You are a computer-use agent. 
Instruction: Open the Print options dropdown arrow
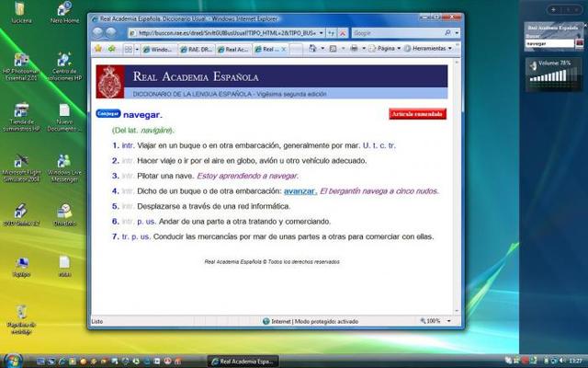click(x=364, y=49)
